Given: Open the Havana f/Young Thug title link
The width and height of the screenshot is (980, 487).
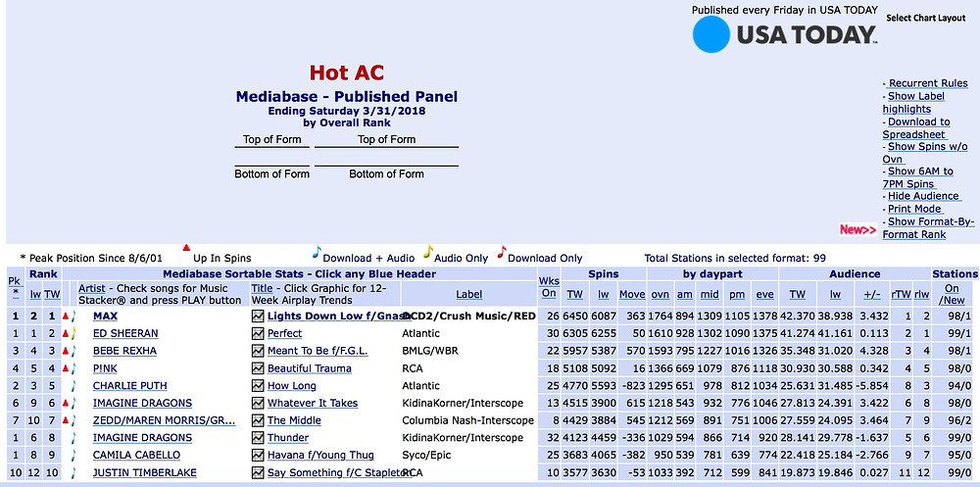Looking at the screenshot, I should coord(320,455).
